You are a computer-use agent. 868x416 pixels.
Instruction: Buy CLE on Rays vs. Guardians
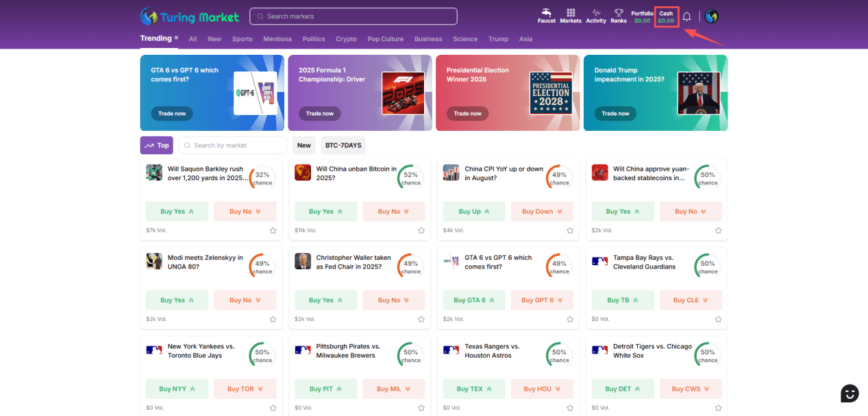tap(691, 300)
